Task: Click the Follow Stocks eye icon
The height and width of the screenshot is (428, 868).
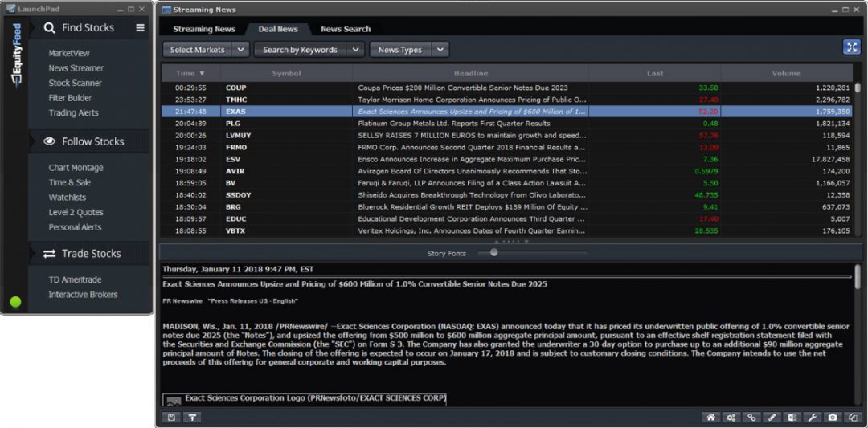Action: coord(50,141)
